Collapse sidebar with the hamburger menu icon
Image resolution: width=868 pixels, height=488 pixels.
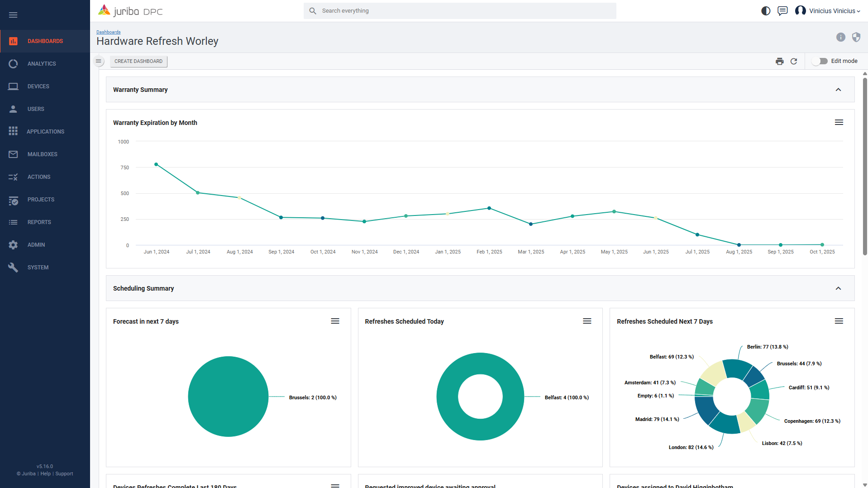13,15
